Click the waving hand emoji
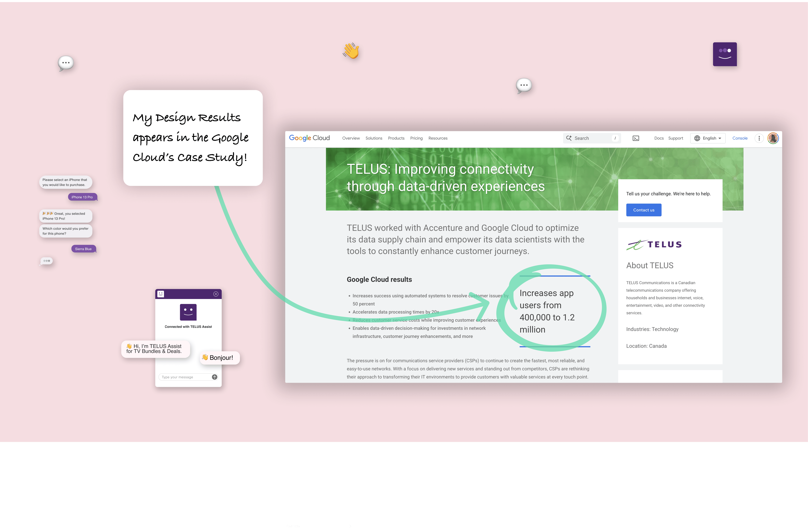808x532 pixels. tap(351, 51)
